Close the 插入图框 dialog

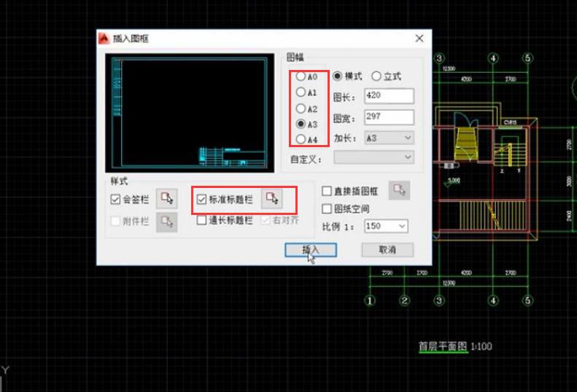[419, 38]
